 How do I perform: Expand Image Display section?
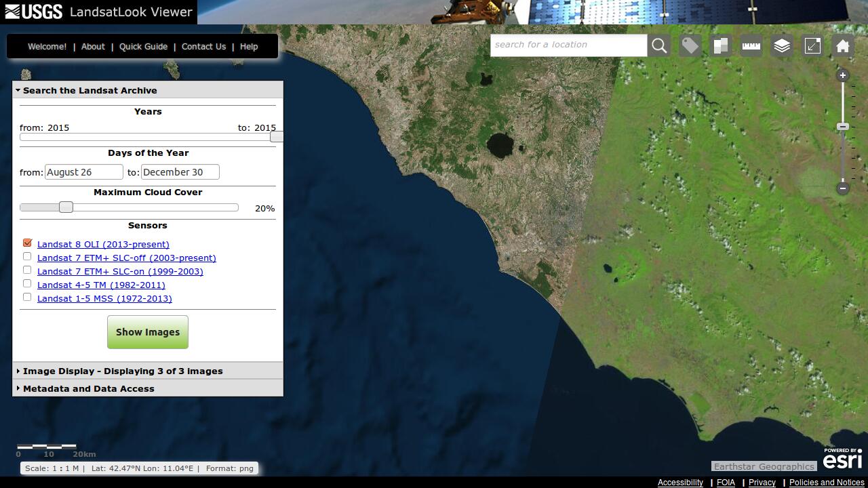(x=148, y=371)
